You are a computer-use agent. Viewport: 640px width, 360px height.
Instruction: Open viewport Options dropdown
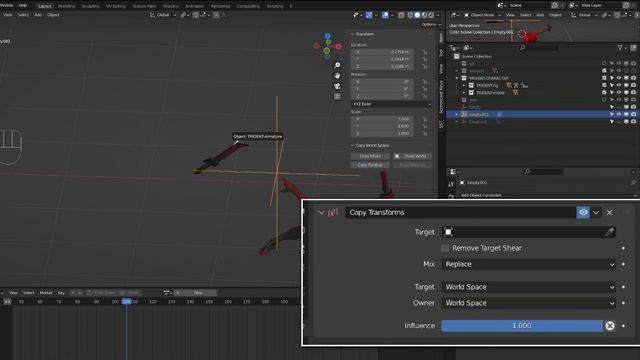[431, 24]
